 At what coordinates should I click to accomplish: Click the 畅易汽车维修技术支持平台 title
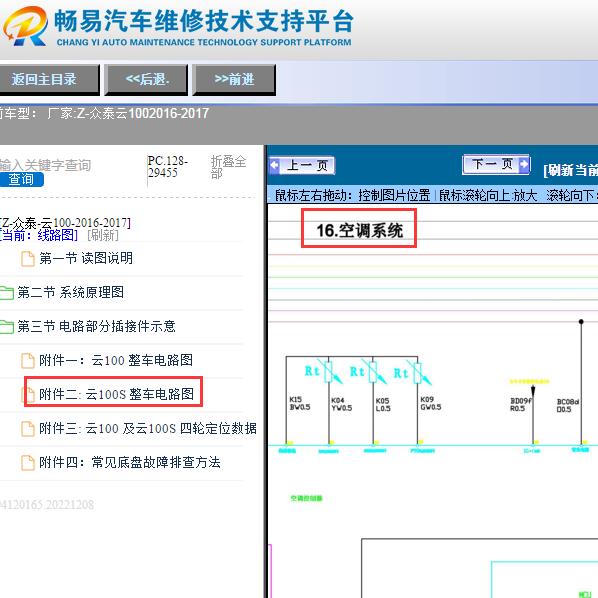(204, 21)
